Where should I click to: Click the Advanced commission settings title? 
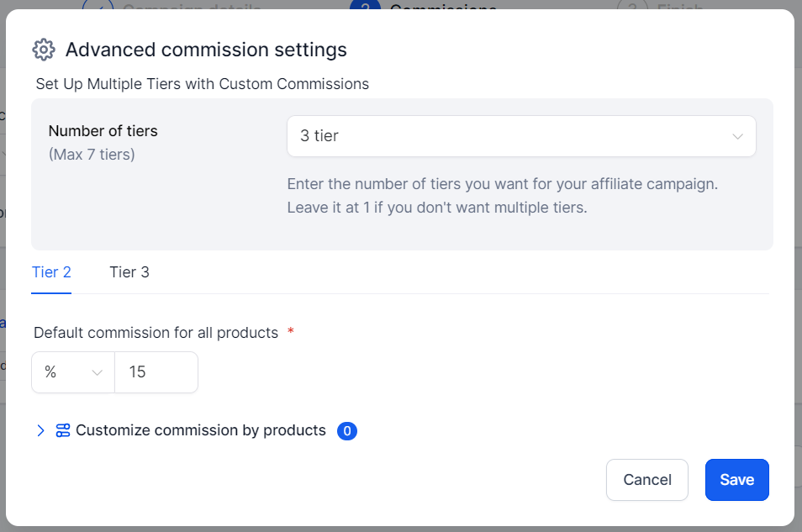pyautogui.click(x=206, y=50)
